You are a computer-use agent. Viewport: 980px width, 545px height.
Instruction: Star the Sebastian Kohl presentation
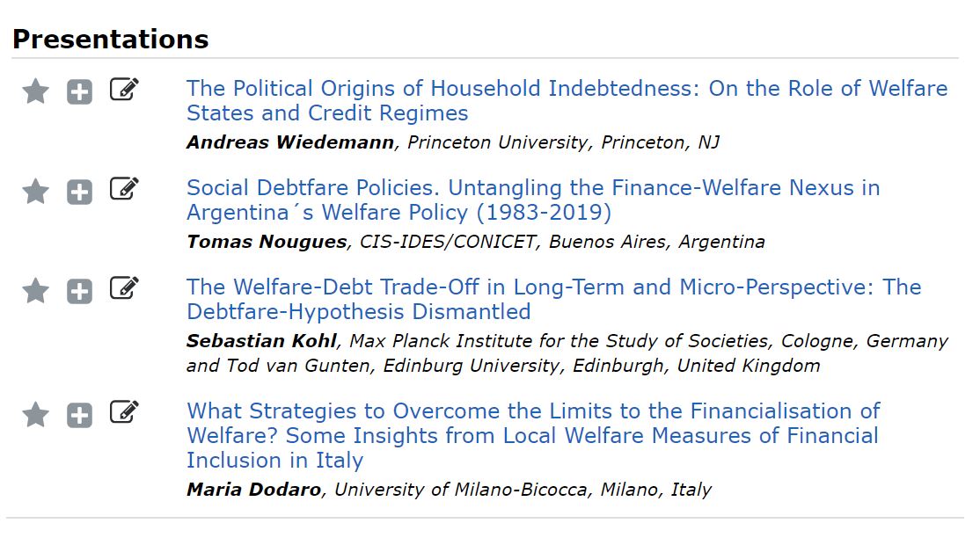35,290
